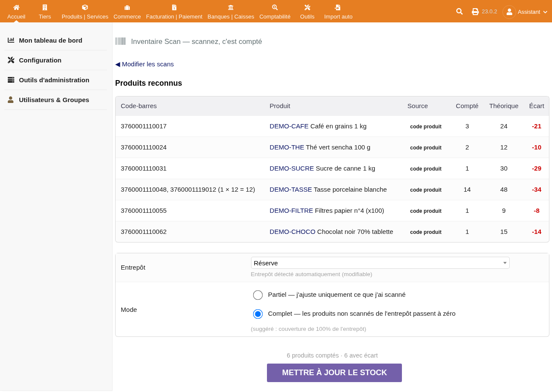The width and height of the screenshot is (552, 392).
Task: Select Complet inventory mode
Action: click(x=258, y=314)
